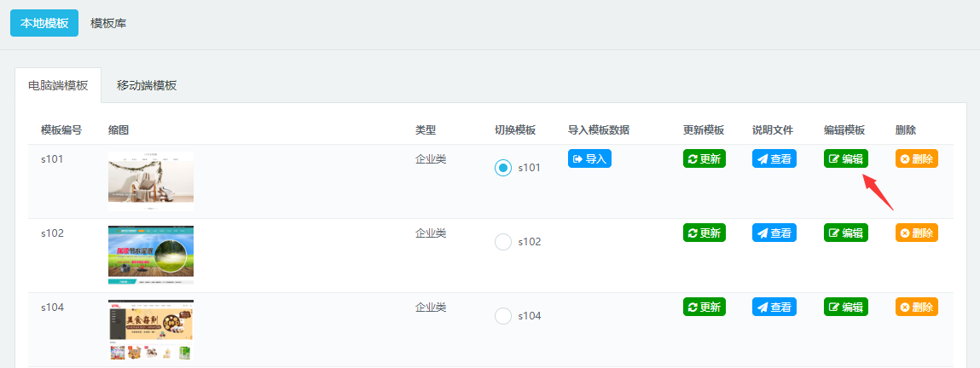Click the 导入 import button for s101
The image size is (980, 368).
(589, 158)
